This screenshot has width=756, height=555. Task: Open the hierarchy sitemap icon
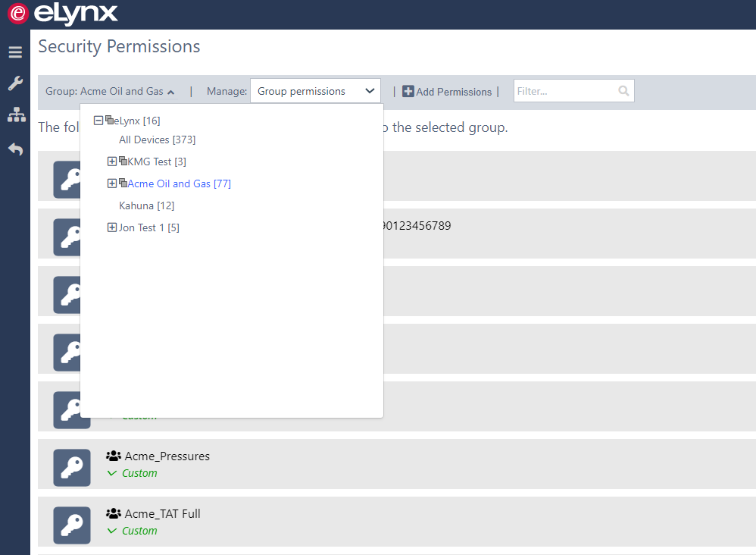[x=17, y=114]
